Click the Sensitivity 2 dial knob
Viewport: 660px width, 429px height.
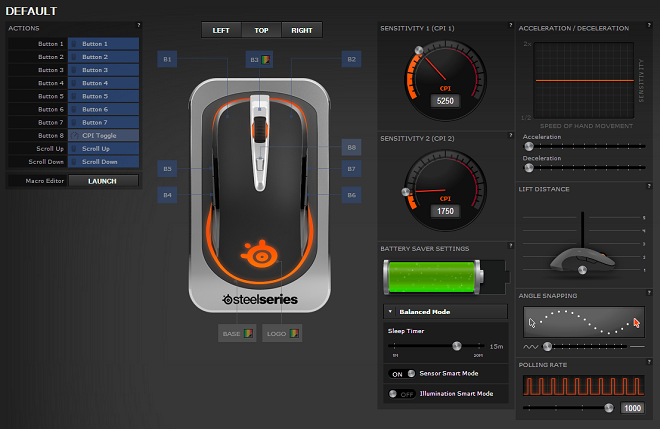point(406,192)
